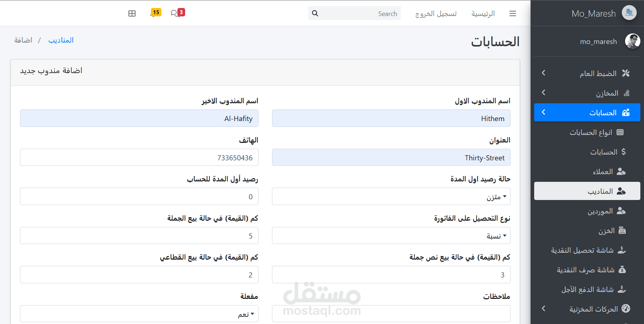Click the search magnifier icon
This screenshot has width=644, height=324.
click(x=315, y=13)
